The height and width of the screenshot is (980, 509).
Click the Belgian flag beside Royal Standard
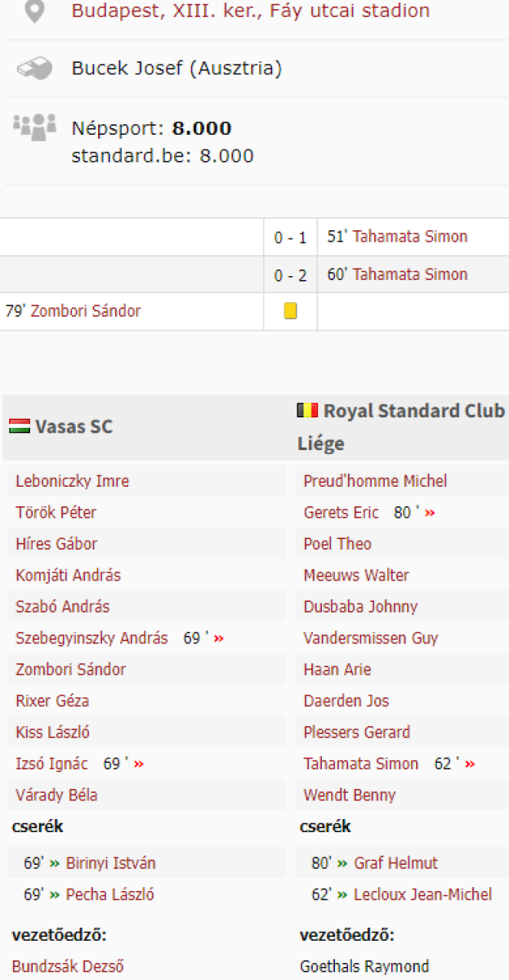click(307, 410)
